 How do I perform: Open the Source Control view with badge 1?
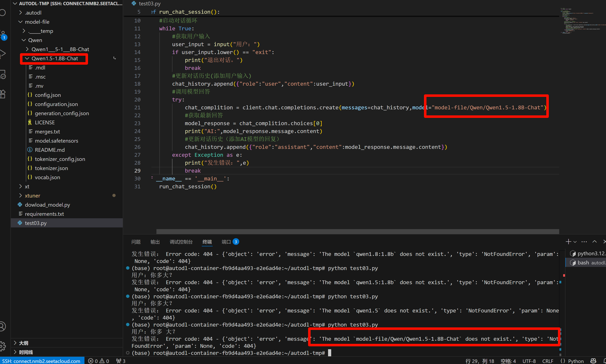coord(3,35)
